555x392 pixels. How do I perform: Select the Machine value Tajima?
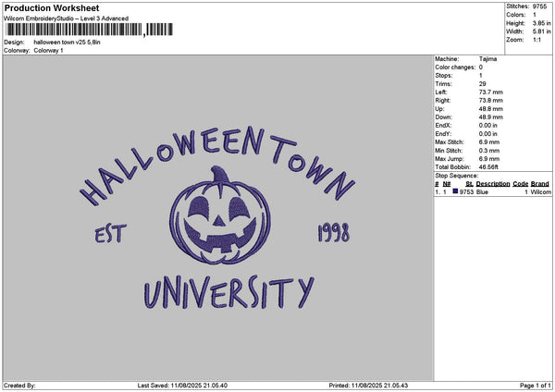click(x=487, y=59)
